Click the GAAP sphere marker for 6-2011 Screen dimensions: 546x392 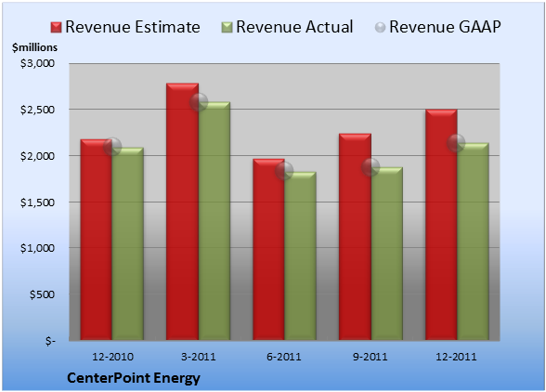(x=284, y=171)
